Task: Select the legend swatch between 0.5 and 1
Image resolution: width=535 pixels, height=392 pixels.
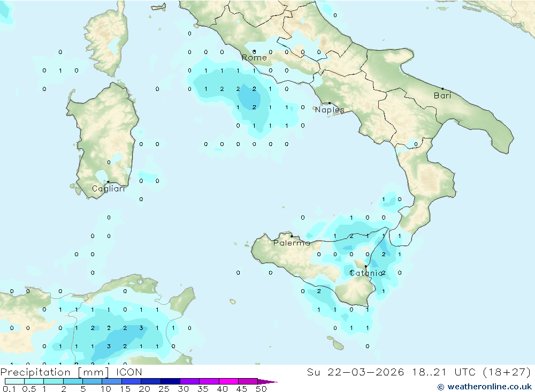Action: 34,381
